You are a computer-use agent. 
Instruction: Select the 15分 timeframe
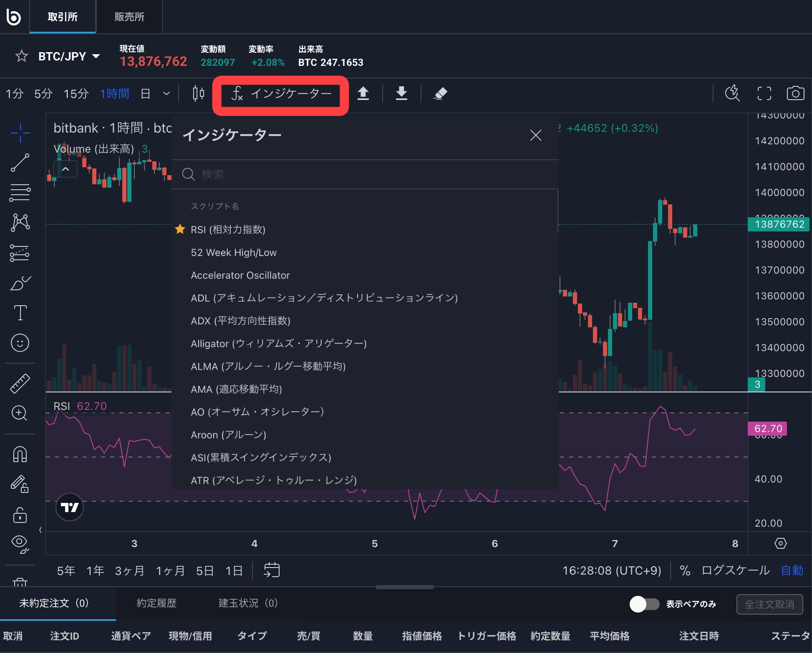(x=76, y=93)
